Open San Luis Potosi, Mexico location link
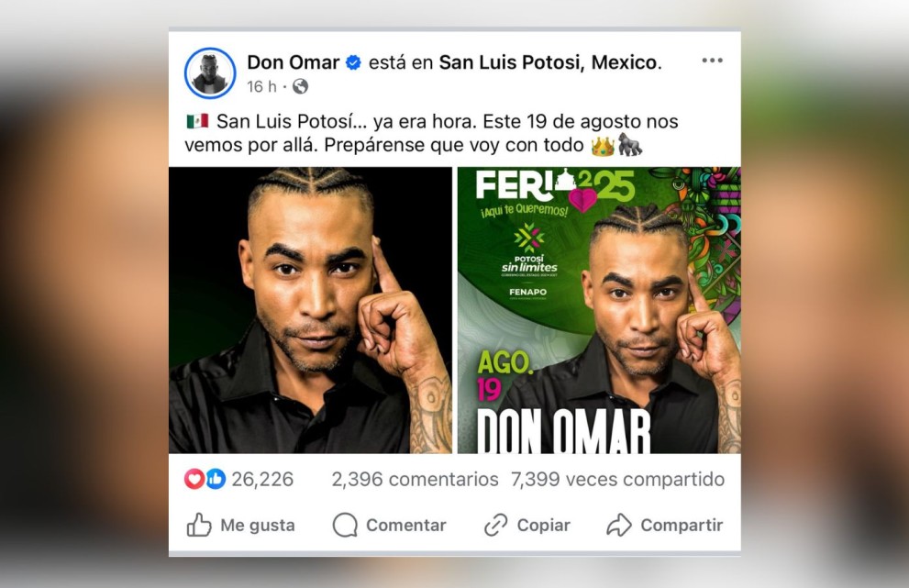This screenshot has height=588, width=909. pos(548,62)
